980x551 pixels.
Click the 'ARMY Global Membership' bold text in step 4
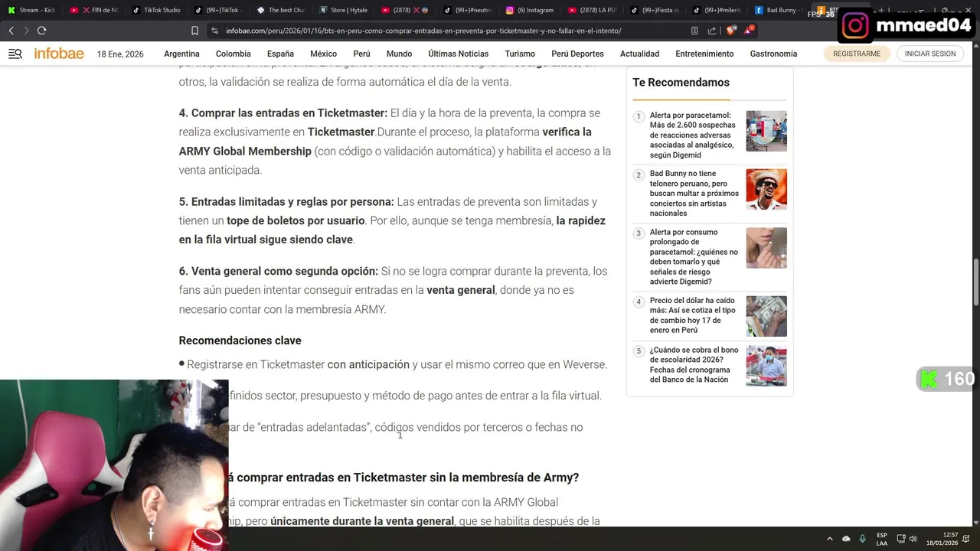tap(245, 152)
